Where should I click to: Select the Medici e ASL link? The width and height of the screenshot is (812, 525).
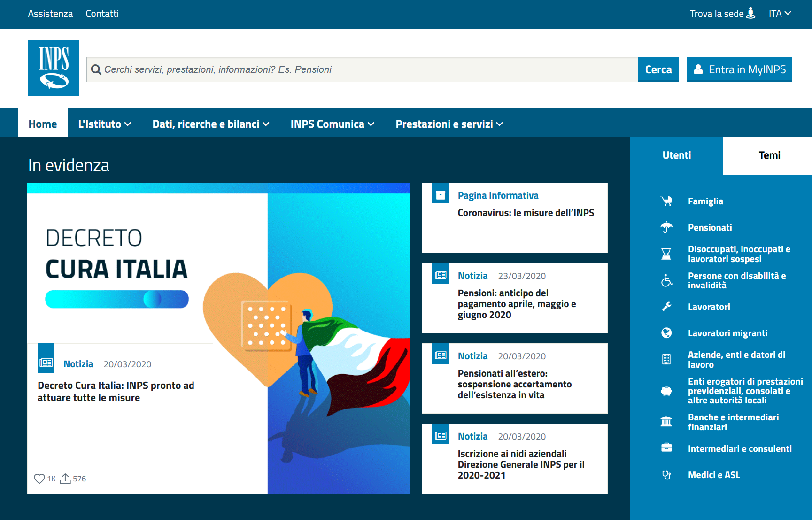pos(714,475)
